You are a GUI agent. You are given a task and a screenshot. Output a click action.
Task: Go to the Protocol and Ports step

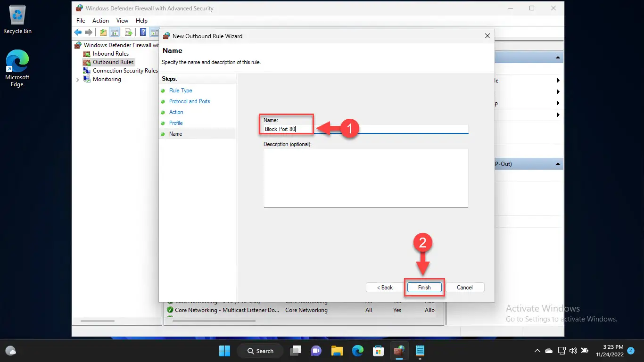(x=190, y=101)
